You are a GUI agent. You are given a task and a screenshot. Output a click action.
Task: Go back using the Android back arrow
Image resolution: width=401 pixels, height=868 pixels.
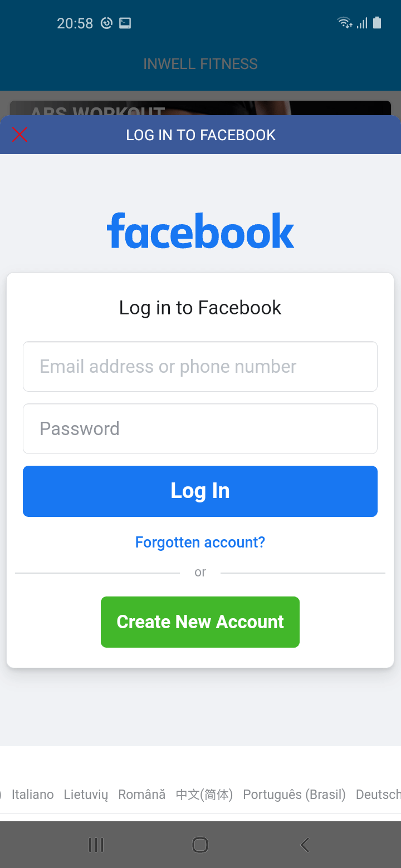305,845
